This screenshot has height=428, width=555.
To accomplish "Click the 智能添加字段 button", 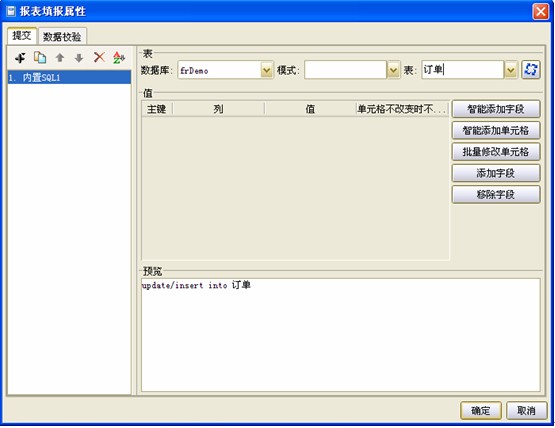I will click(x=496, y=109).
